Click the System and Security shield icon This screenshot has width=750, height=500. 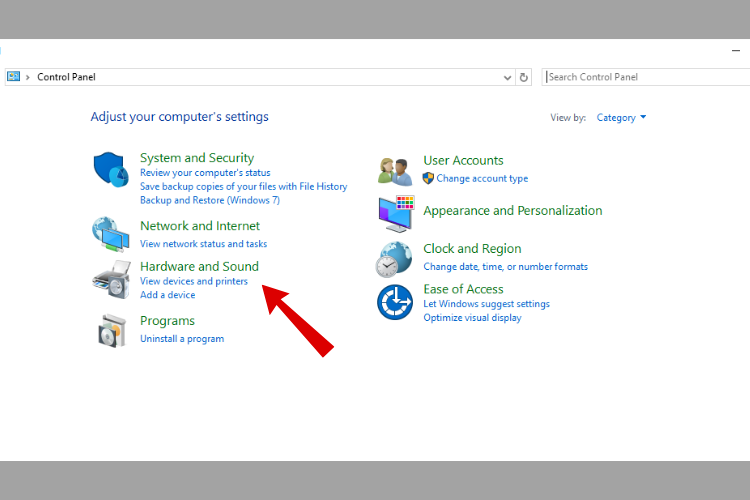coord(110,170)
